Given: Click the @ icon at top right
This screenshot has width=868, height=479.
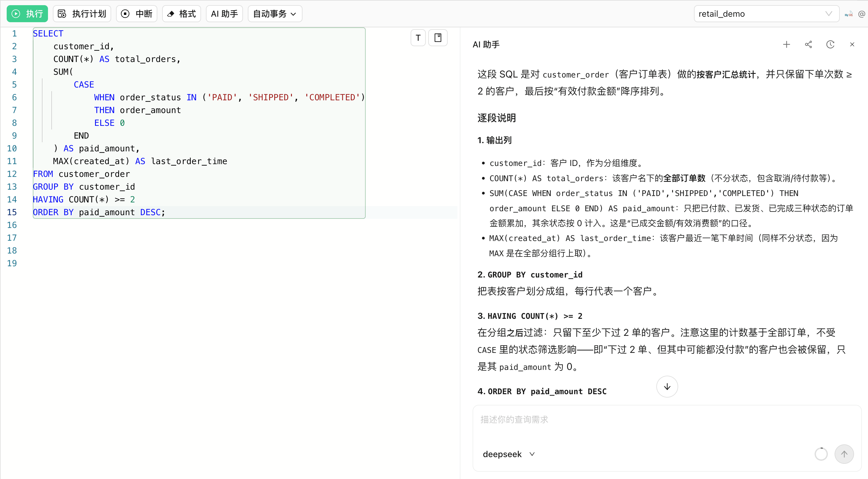Looking at the screenshot, I should [862, 14].
